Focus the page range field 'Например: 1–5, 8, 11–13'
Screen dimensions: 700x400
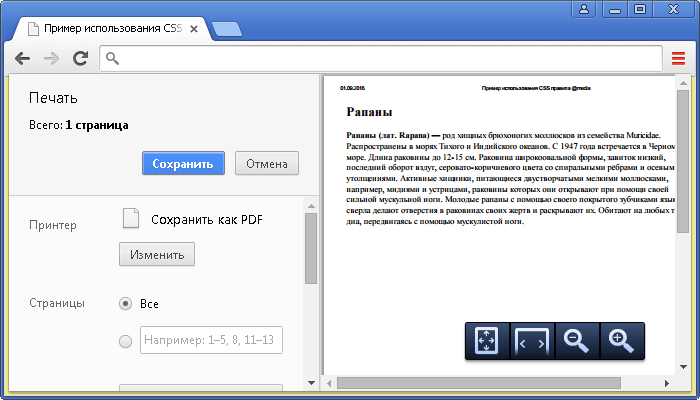click(211, 340)
